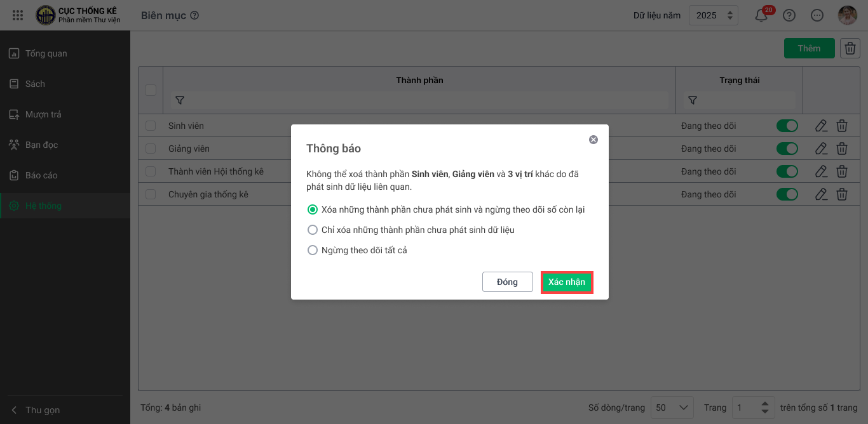Open the Báo cáo menu item
The height and width of the screenshot is (424, 868).
coord(41,175)
